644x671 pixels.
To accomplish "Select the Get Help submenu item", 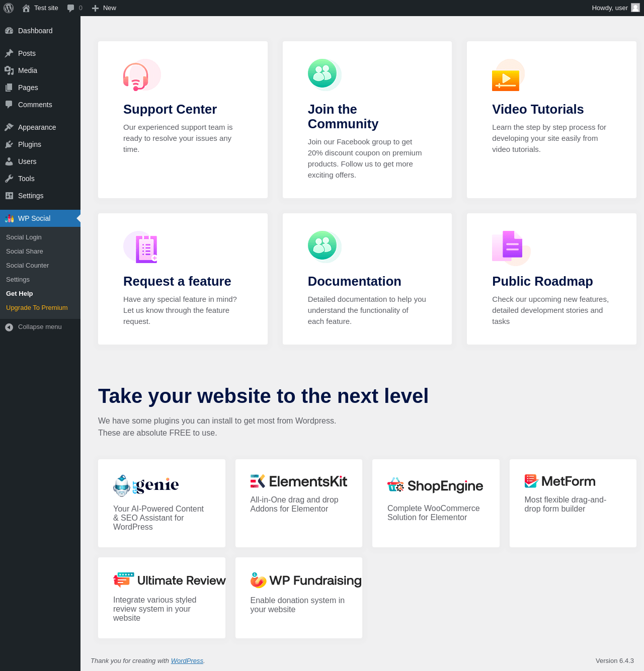I will 20,294.
